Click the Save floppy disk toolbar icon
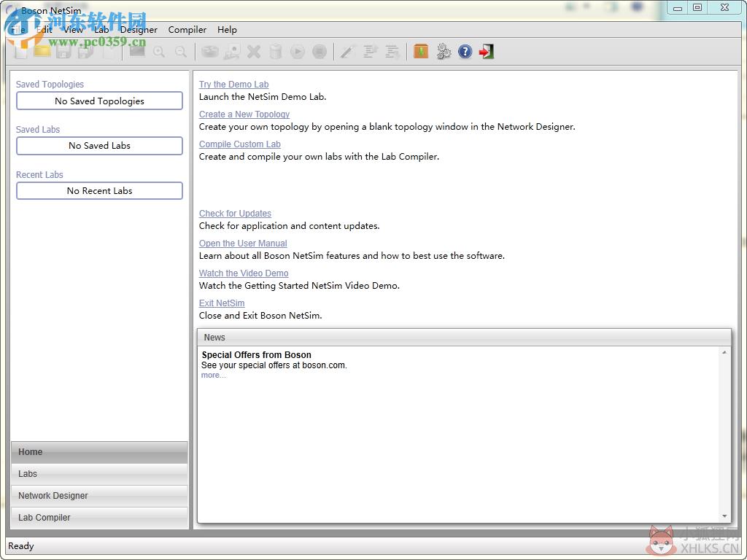Screen dimensions: 747x560 (64, 52)
